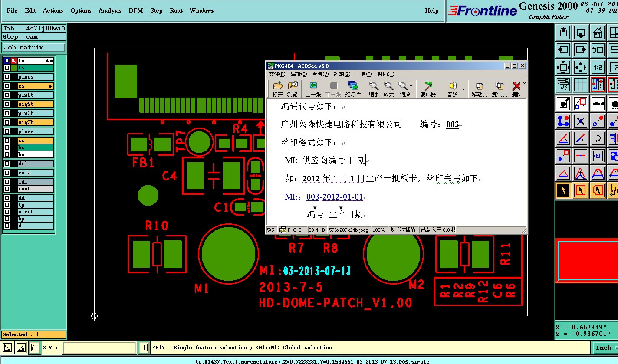Toggle the checkbox for layer rout

click(x=7, y=189)
